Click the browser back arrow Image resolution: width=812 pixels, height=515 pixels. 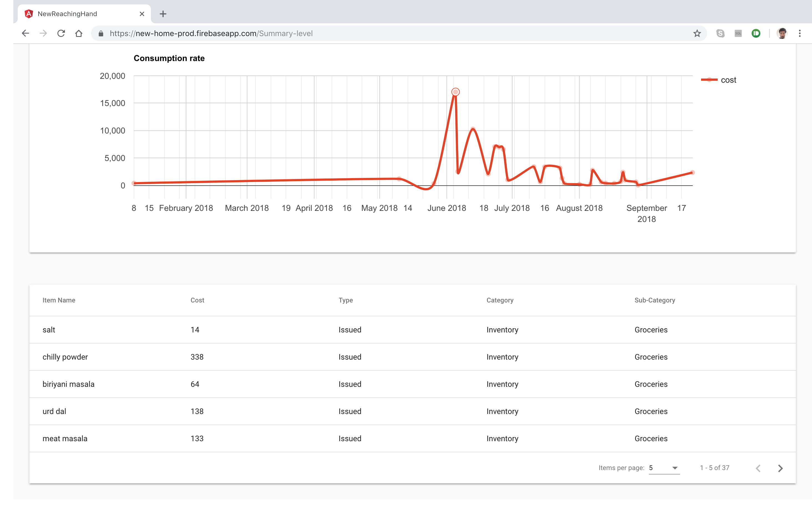(x=25, y=33)
